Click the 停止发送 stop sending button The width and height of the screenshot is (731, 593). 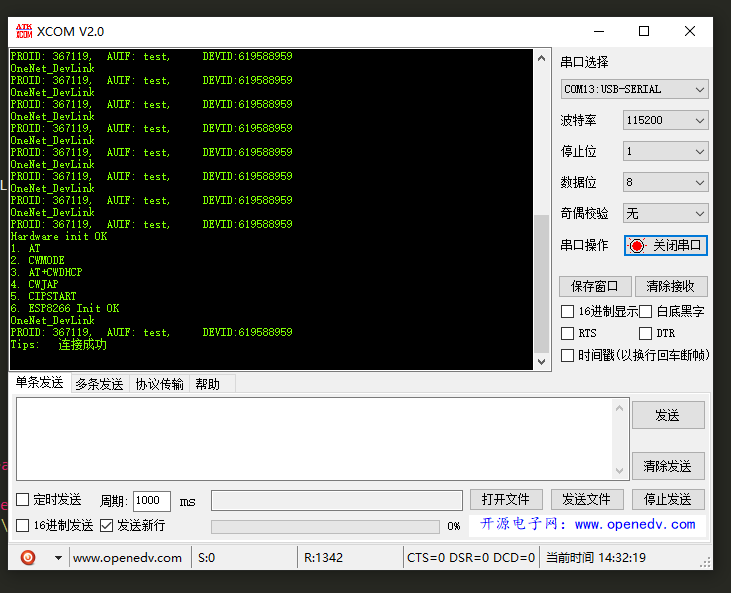coord(668,500)
